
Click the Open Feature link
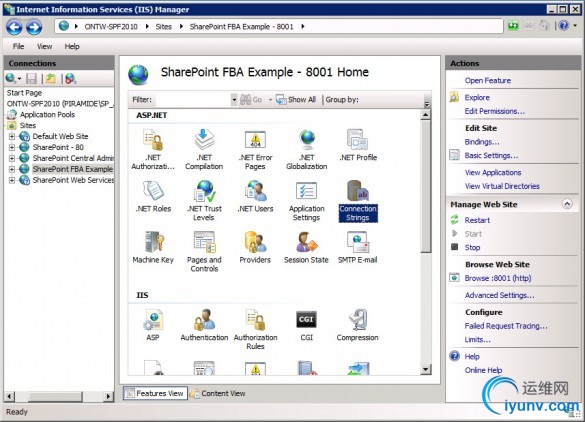coord(488,81)
